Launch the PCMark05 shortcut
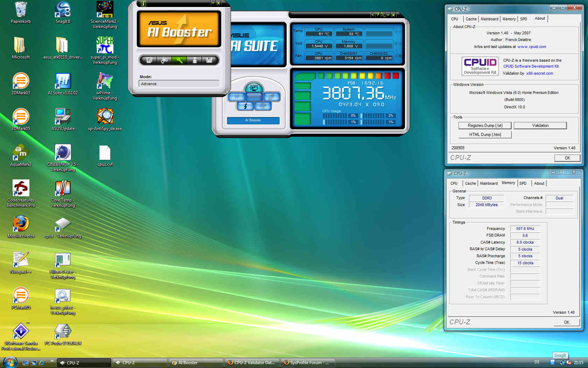Image resolution: width=588 pixels, height=368 pixels. pos(21,299)
